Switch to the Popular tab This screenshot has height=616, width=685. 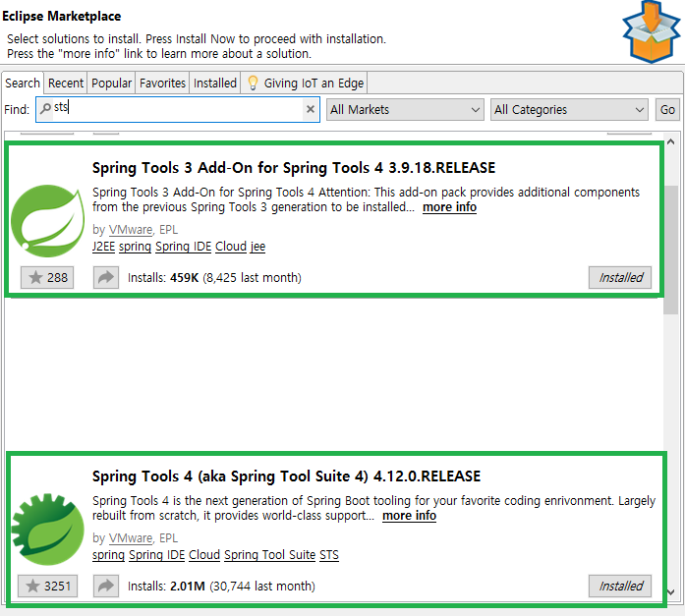pos(111,83)
